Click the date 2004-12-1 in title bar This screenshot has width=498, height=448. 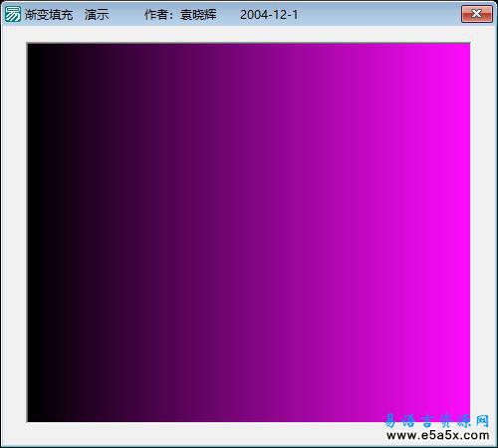point(269,15)
